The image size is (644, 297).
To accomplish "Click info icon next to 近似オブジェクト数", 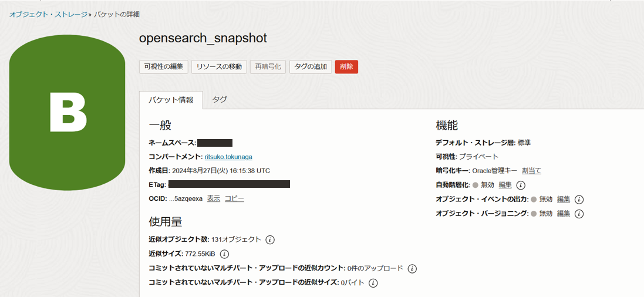I will click(x=270, y=239).
